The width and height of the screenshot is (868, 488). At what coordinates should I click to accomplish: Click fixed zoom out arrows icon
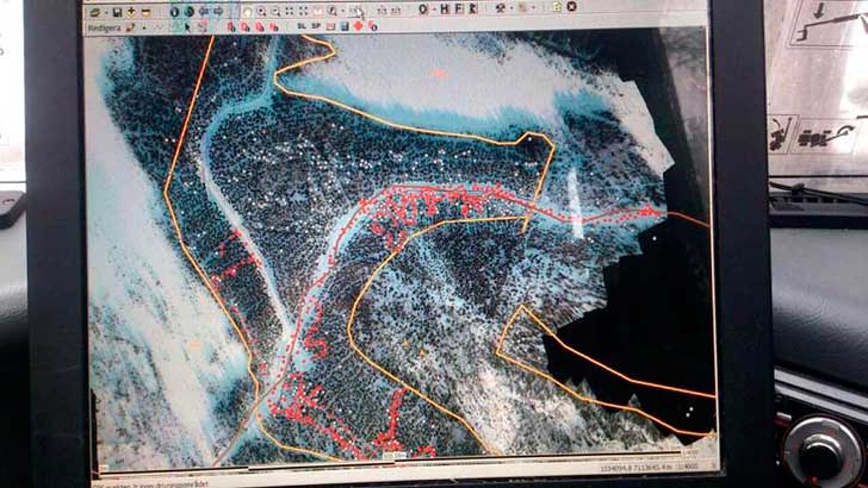click(x=303, y=11)
